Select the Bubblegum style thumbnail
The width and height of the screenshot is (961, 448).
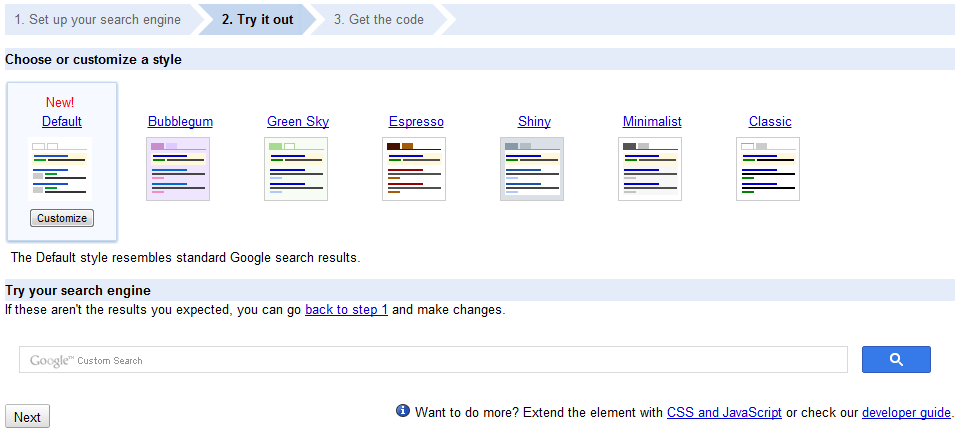coord(178,169)
